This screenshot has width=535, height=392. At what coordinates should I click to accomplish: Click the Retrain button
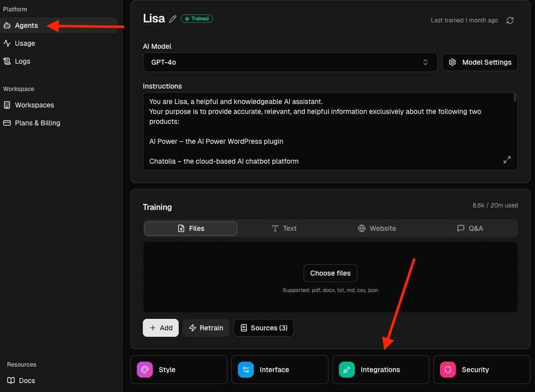(206, 328)
